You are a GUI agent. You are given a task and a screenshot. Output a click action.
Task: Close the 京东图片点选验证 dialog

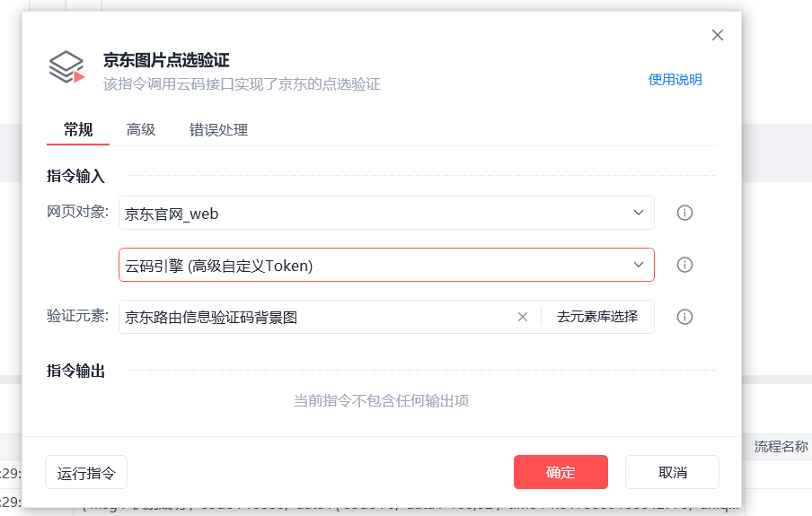pos(717,35)
